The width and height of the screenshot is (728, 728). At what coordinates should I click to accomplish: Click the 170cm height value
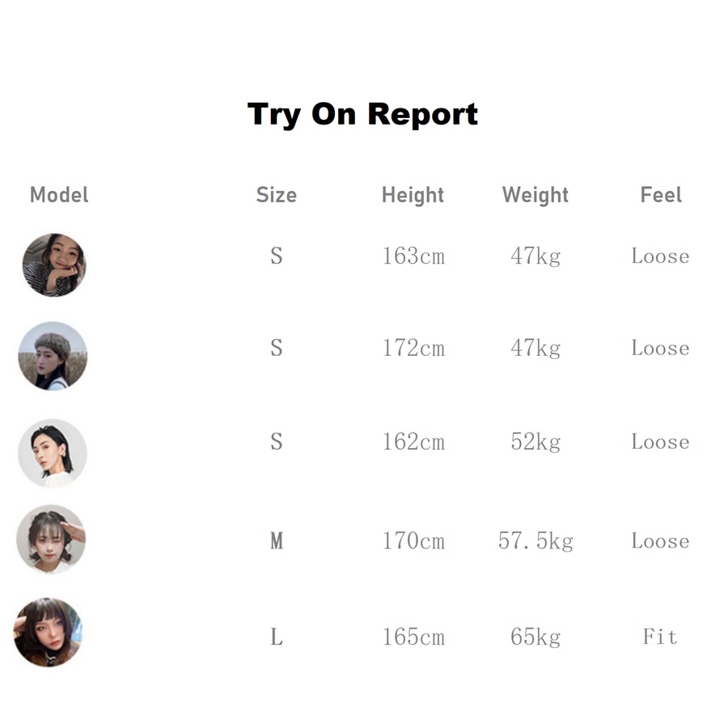tap(413, 540)
